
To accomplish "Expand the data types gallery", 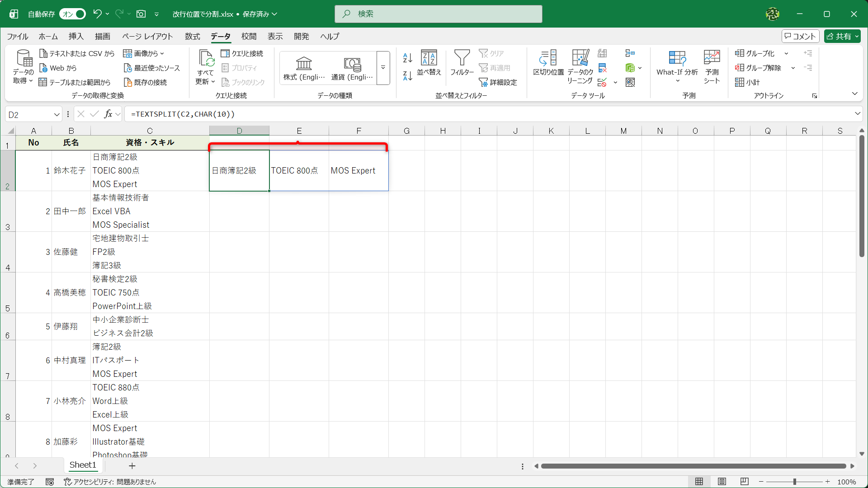I will pyautogui.click(x=383, y=68).
